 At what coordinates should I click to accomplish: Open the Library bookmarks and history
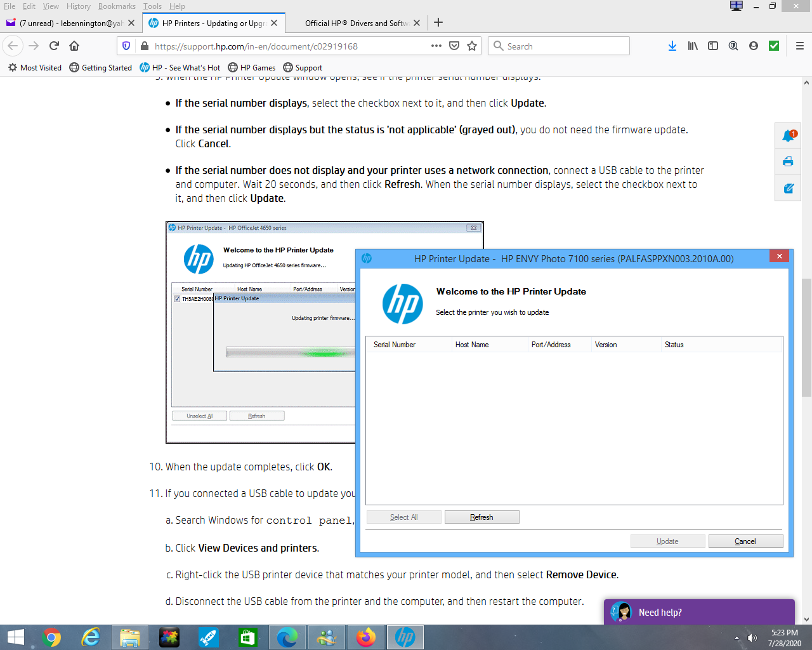693,46
